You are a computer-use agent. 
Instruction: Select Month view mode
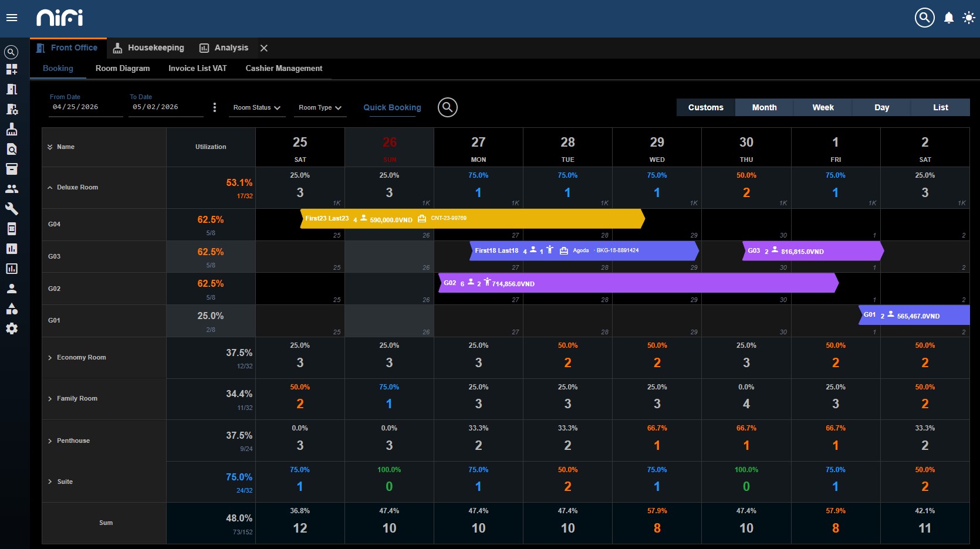click(765, 107)
